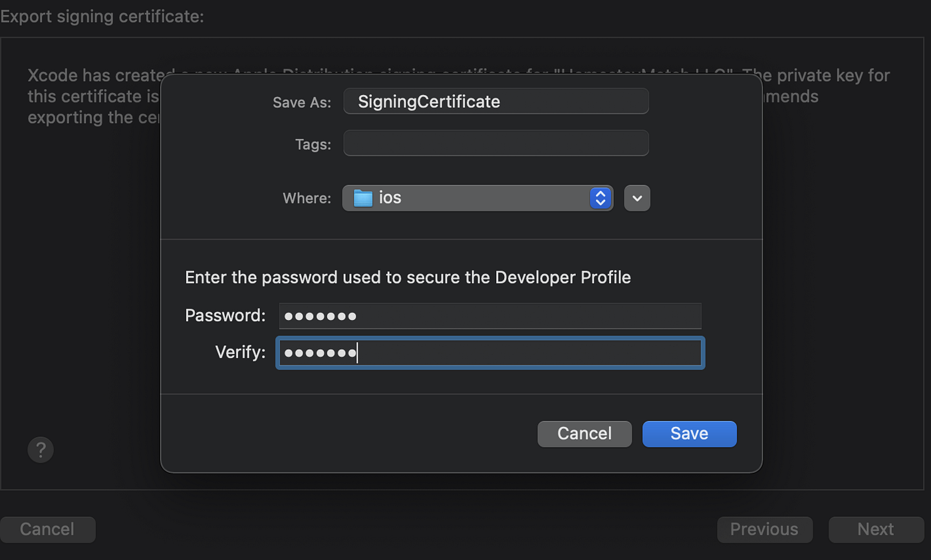The height and width of the screenshot is (560, 931).
Task: Click the question mark help button
Action: click(x=41, y=450)
